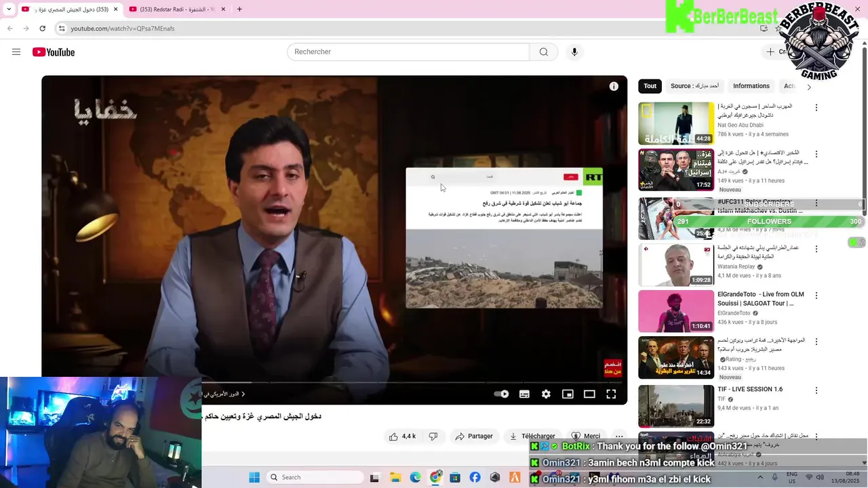Go forward with the browser forward arrow
This screenshot has width=868, height=488.
[x=26, y=28]
